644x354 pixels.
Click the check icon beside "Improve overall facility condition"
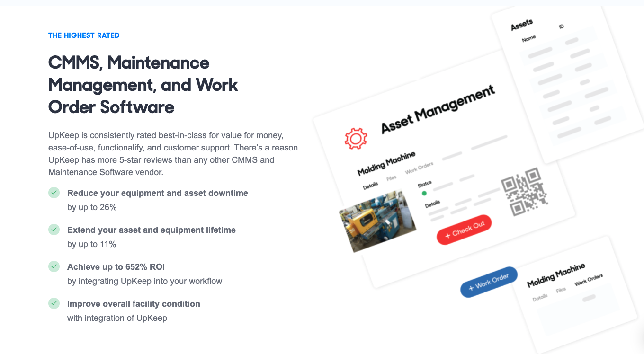click(x=54, y=303)
